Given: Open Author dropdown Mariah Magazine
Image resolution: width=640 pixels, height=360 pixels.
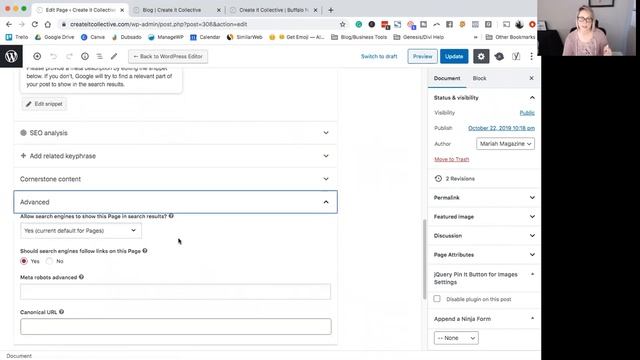Looking at the screenshot, I should pos(505,144).
